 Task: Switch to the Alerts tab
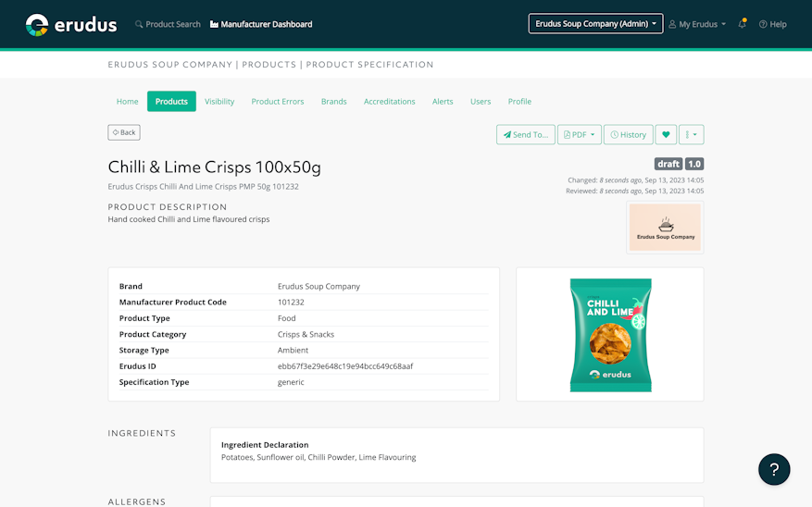click(443, 102)
